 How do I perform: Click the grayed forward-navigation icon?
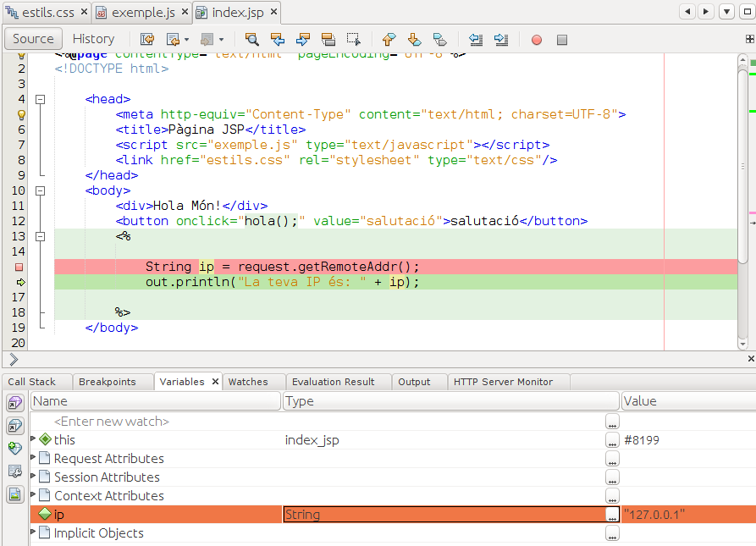point(207,40)
